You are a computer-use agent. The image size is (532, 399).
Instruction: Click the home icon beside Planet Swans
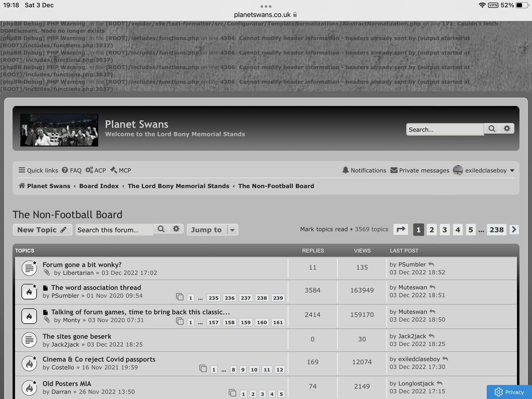(22, 186)
